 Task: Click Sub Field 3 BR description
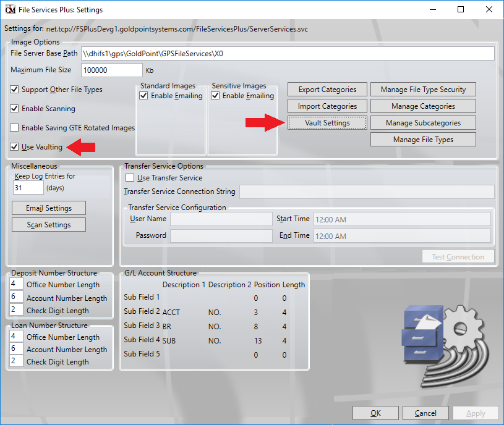tap(167, 327)
